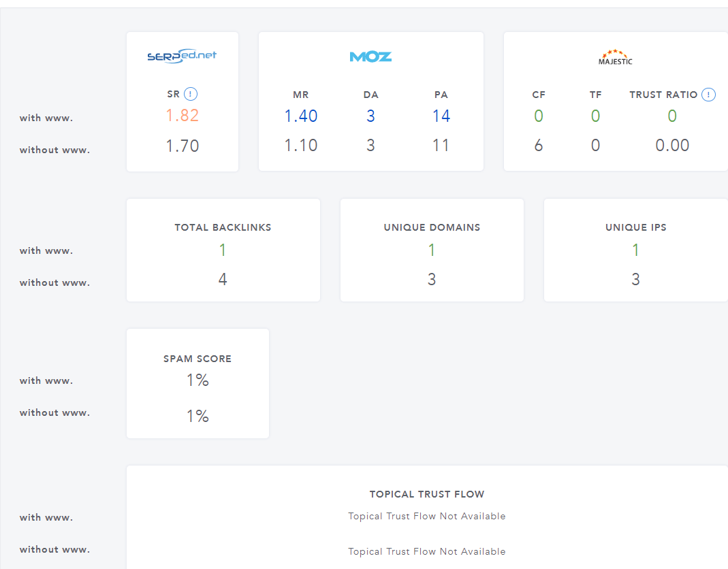Click the green Unique Domains value 1

(x=432, y=250)
